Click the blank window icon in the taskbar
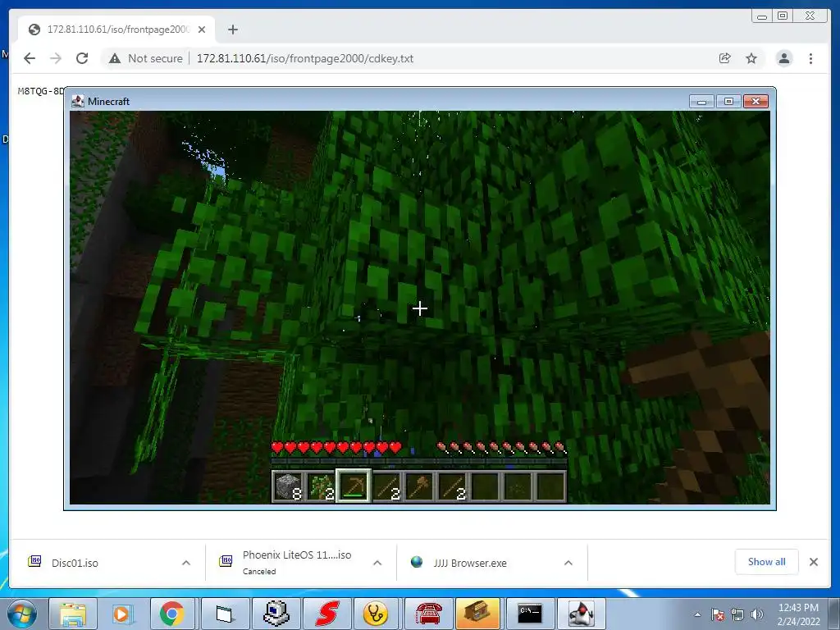Screen dimensions: 840x630 (225, 614)
